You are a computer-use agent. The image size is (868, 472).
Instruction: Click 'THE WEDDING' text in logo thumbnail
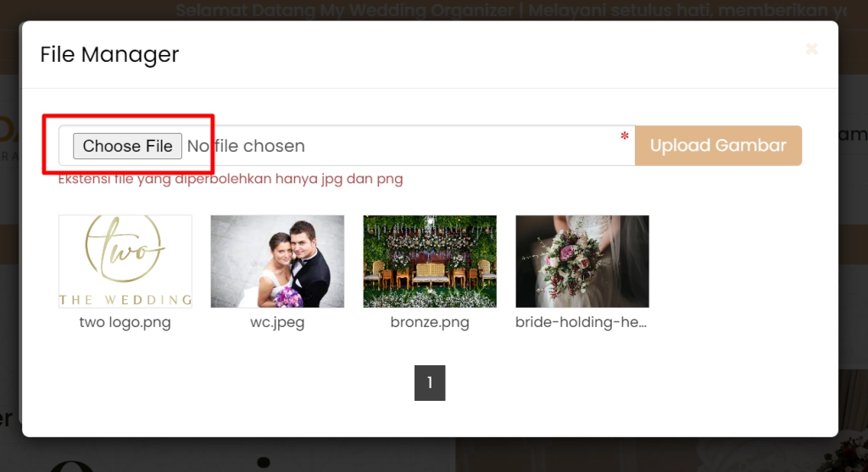tap(125, 299)
